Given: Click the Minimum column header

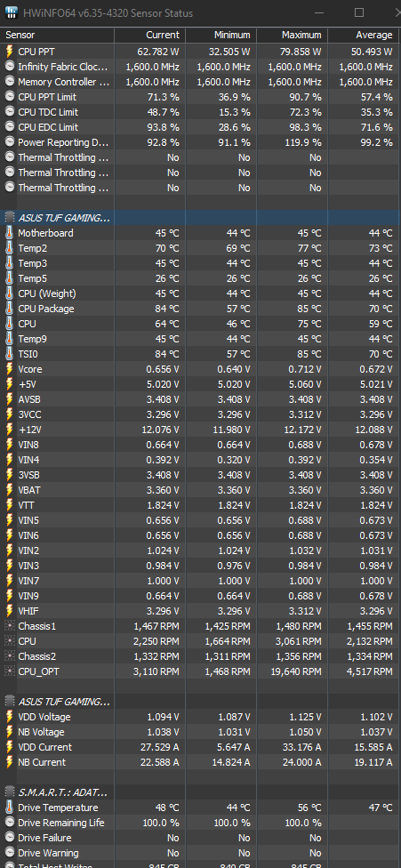Looking at the screenshot, I should [221, 35].
